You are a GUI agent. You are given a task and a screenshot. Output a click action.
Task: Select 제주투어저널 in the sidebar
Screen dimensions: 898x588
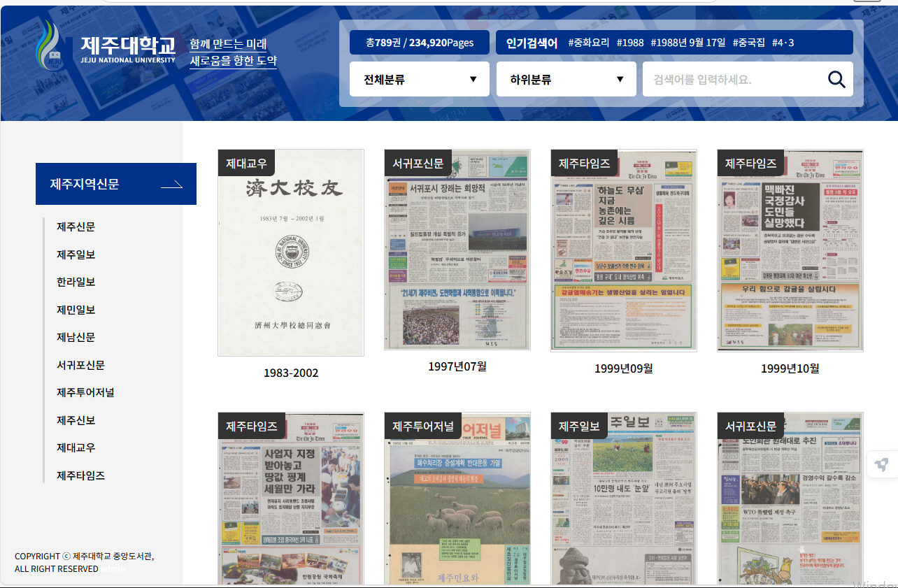point(85,392)
